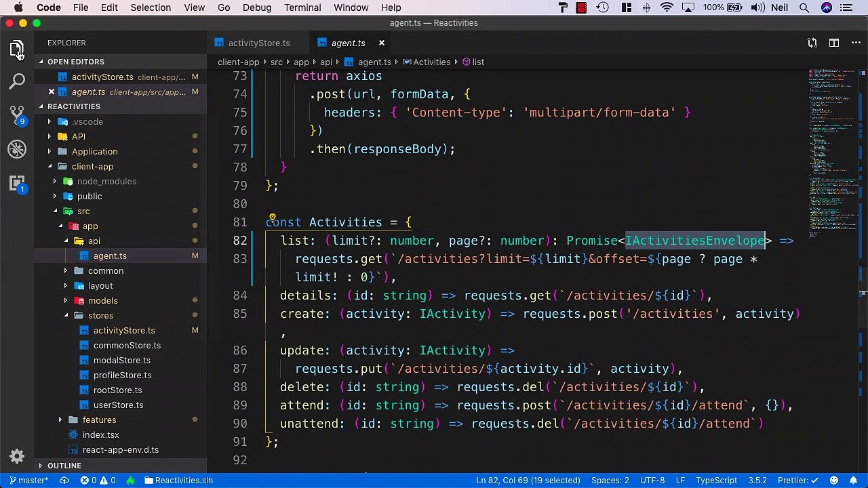This screenshot has width=868, height=488.
Task: Click client-app in the breadcrumb
Action: point(238,62)
